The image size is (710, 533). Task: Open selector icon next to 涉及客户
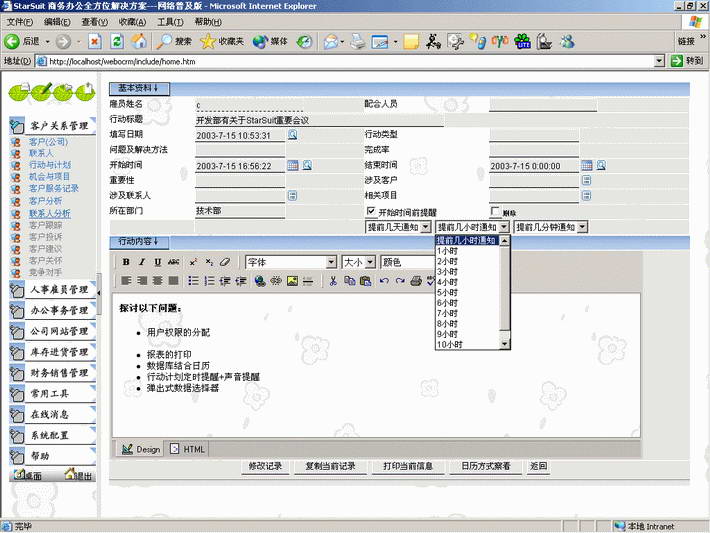[x=586, y=180]
